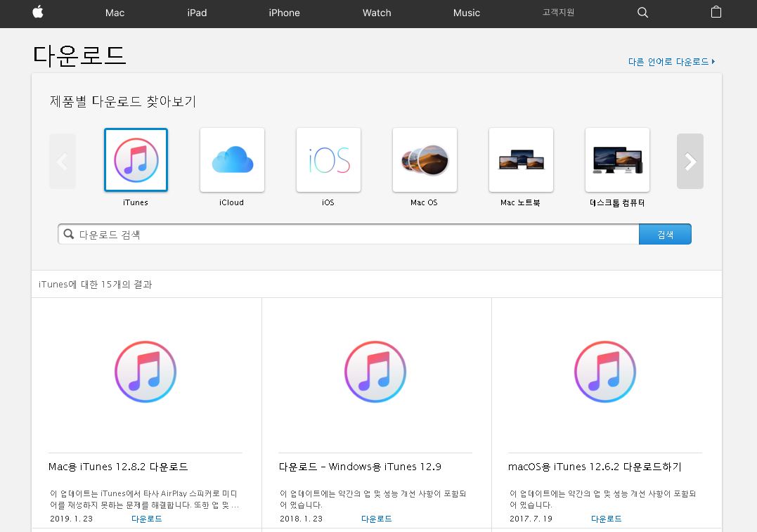Open the macOS용 iTunes 12.6.2 다운로드하기 title
Image resolution: width=757 pixels, height=532 pixels.
coord(595,467)
